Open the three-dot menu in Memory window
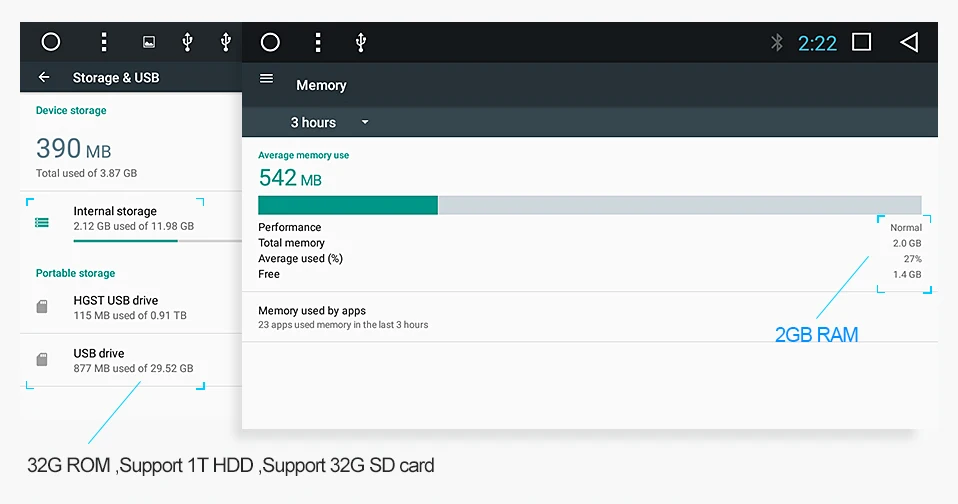 tap(318, 42)
